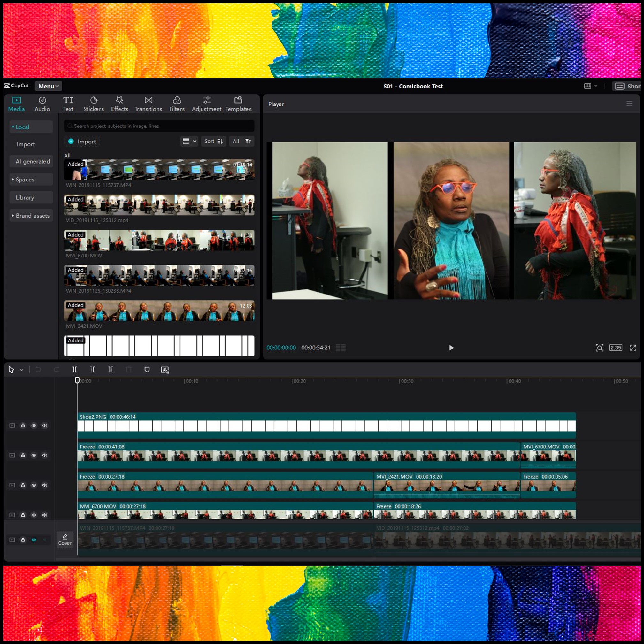The image size is (644, 644).
Task: Add a marker with the shield icon
Action: [x=147, y=369]
